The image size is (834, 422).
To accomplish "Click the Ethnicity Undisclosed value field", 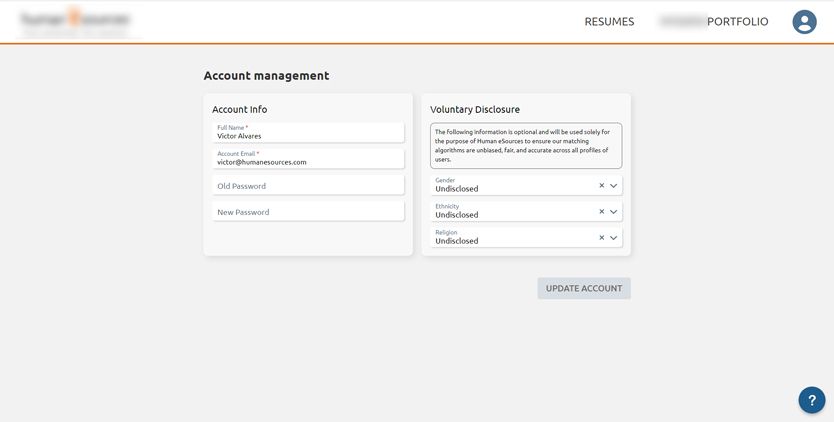I will click(510, 213).
